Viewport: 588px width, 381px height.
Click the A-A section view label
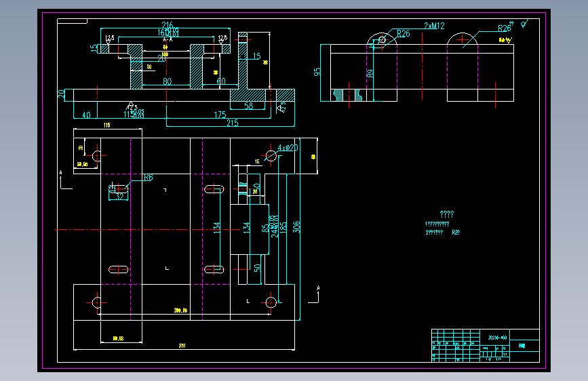click(x=168, y=39)
